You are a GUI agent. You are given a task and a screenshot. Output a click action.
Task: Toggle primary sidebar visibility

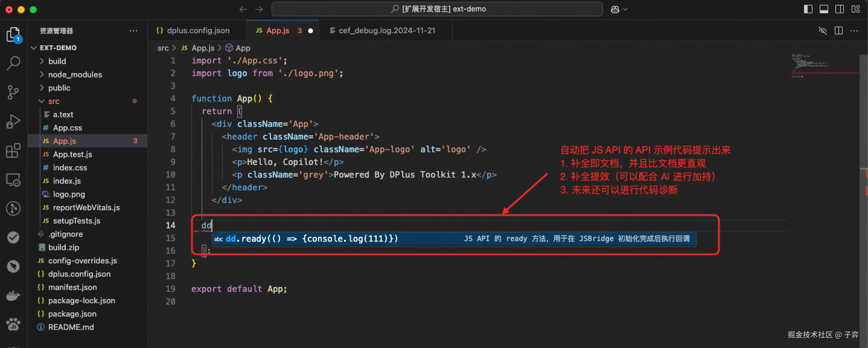[x=808, y=9]
